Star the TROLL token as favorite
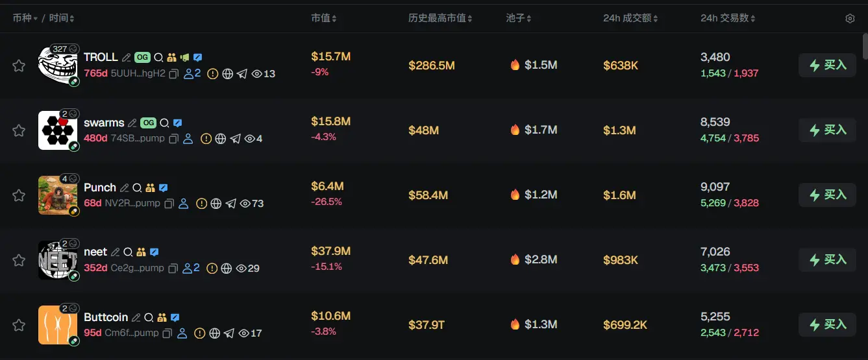The height and width of the screenshot is (360, 868). 19,66
